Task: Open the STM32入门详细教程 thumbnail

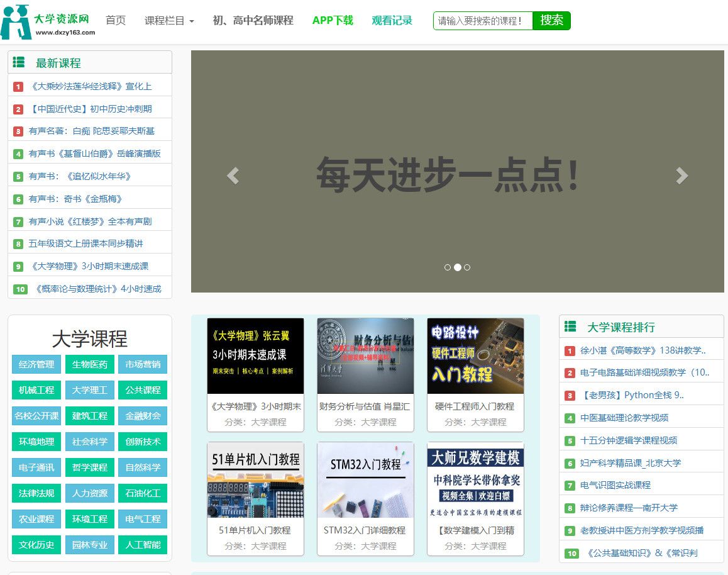Action: tap(365, 480)
